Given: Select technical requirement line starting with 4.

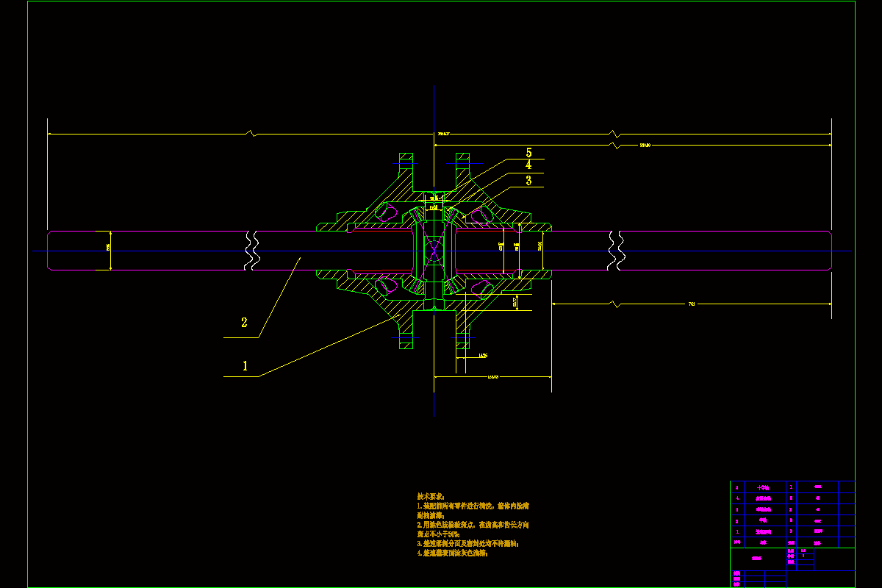Looking at the screenshot, I should tap(452, 553).
